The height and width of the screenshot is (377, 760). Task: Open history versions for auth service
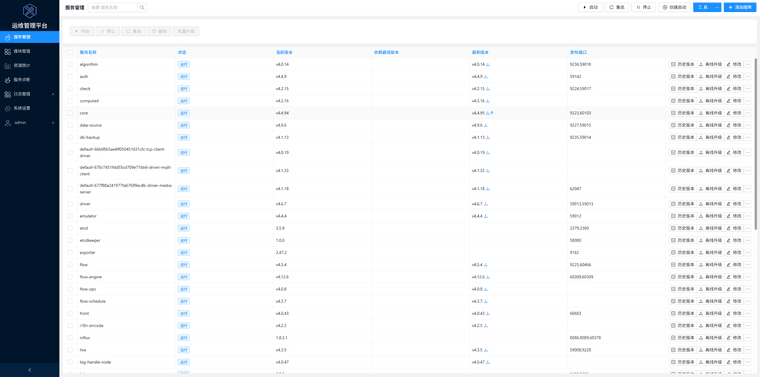(x=682, y=77)
